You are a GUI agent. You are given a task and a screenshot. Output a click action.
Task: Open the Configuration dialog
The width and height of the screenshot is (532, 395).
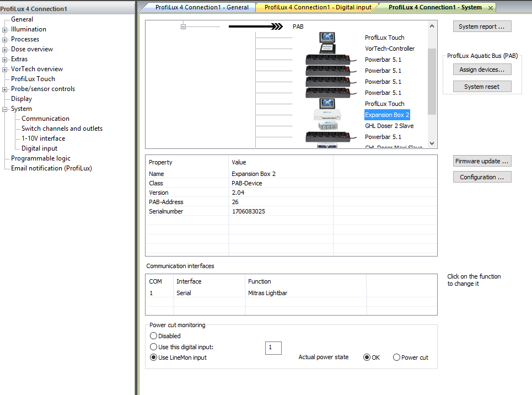tap(482, 177)
